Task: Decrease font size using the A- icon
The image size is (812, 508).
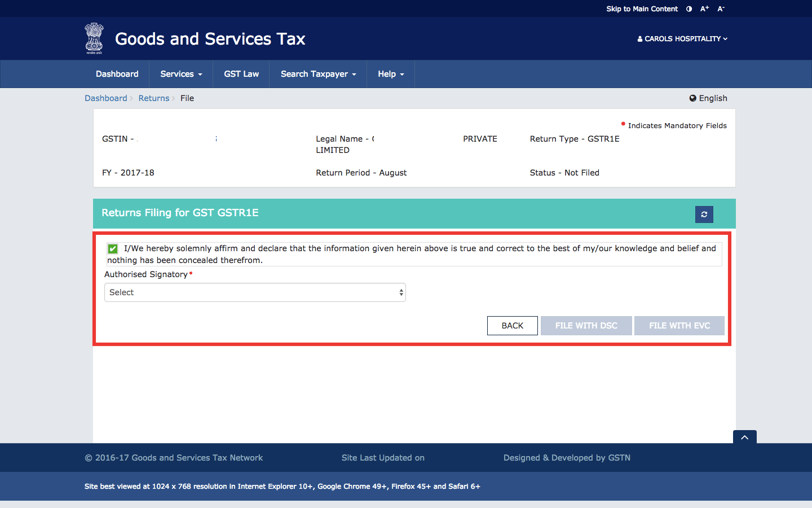Action: tap(720, 8)
